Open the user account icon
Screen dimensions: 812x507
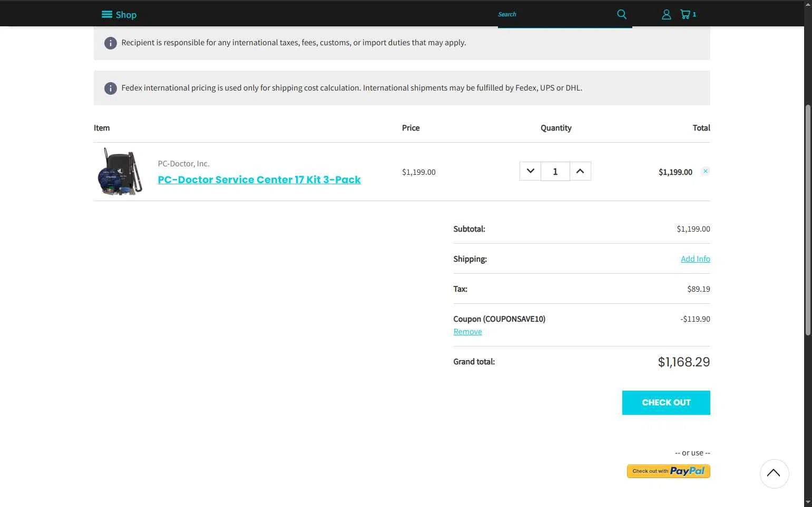pos(666,15)
